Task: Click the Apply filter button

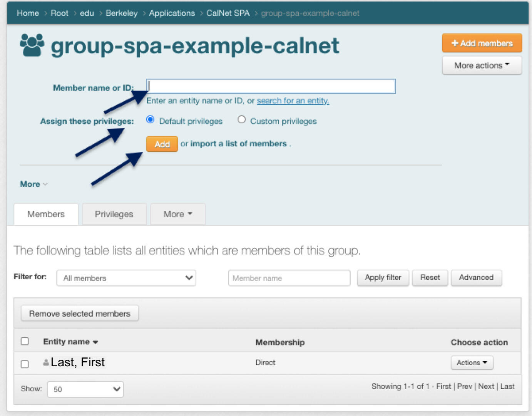Action: (x=383, y=277)
